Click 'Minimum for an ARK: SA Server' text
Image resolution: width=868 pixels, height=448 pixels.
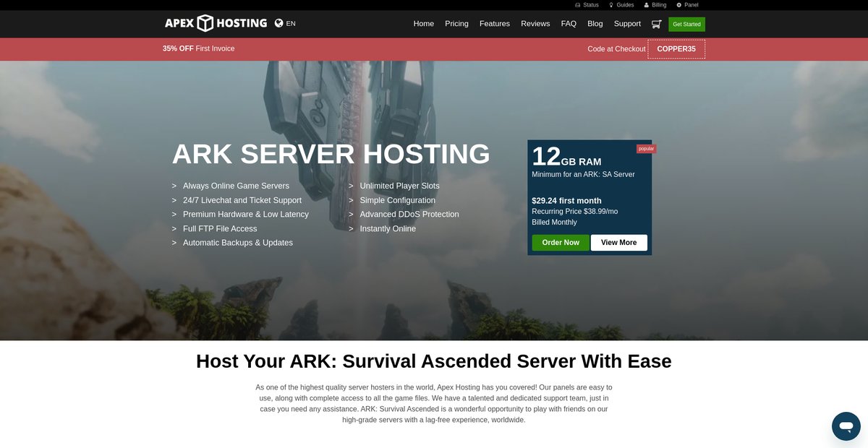click(x=583, y=174)
